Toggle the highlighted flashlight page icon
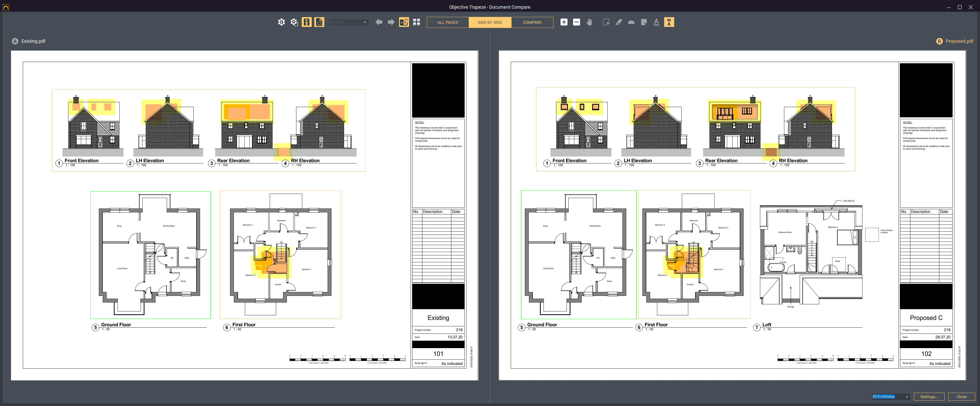Screen dimensions: 980x406 coord(307,22)
